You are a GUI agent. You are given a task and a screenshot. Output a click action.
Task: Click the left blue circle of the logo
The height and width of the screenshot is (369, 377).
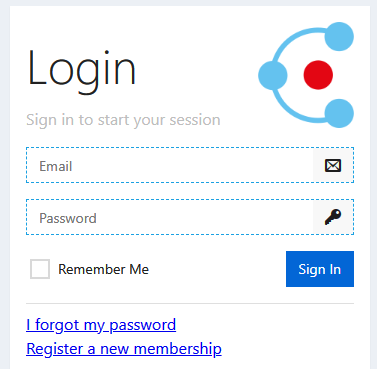coord(273,75)
